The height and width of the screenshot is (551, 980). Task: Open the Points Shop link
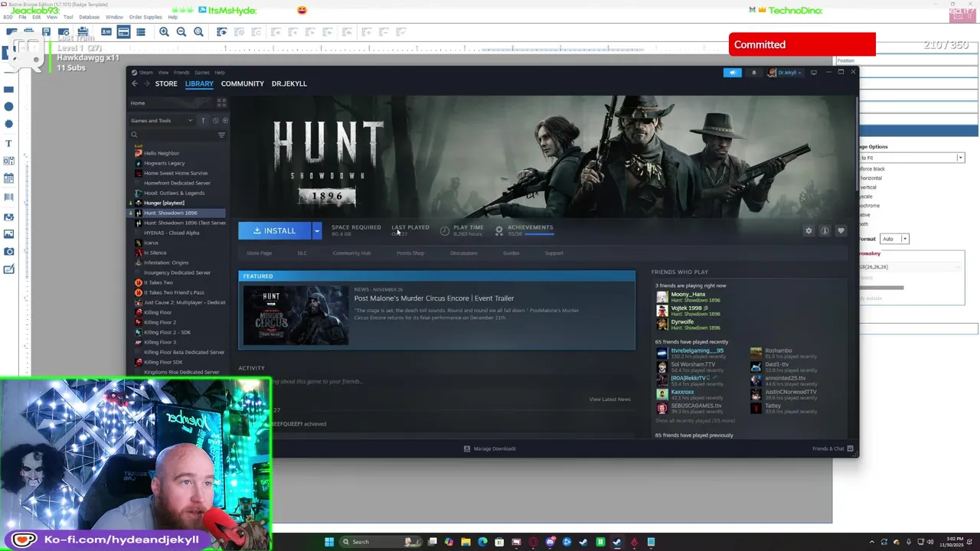coord(410,253)
